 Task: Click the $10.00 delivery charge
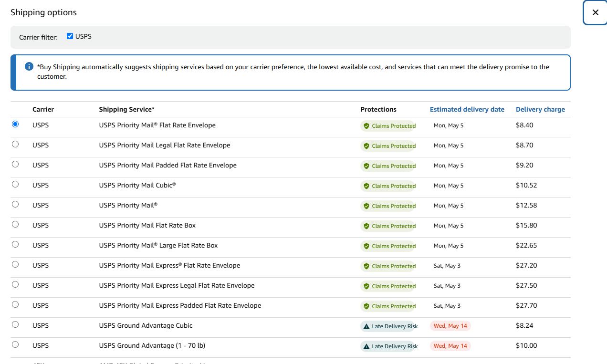click(x=526, y=345)
